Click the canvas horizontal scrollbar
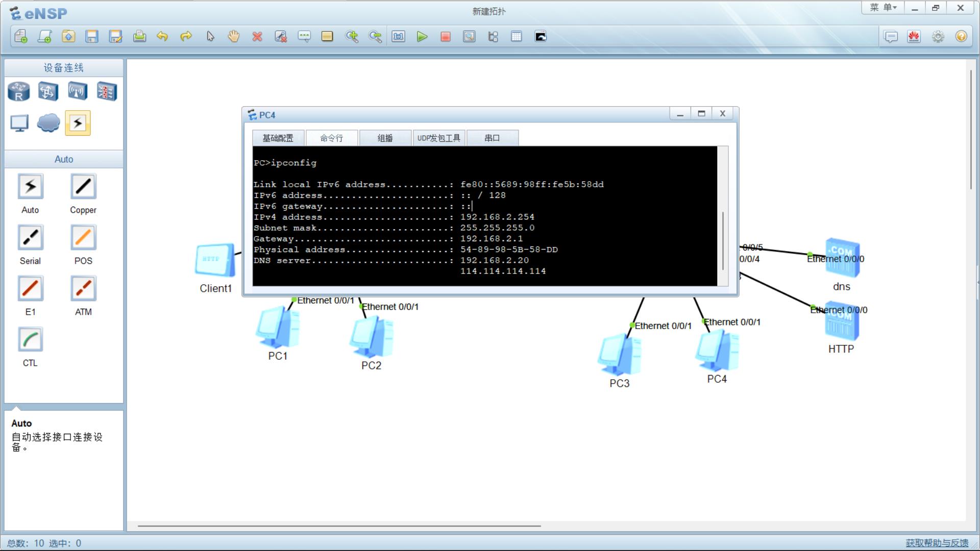Image resolution: width=980 pixels, height=551 pixels. pos(339,525)
